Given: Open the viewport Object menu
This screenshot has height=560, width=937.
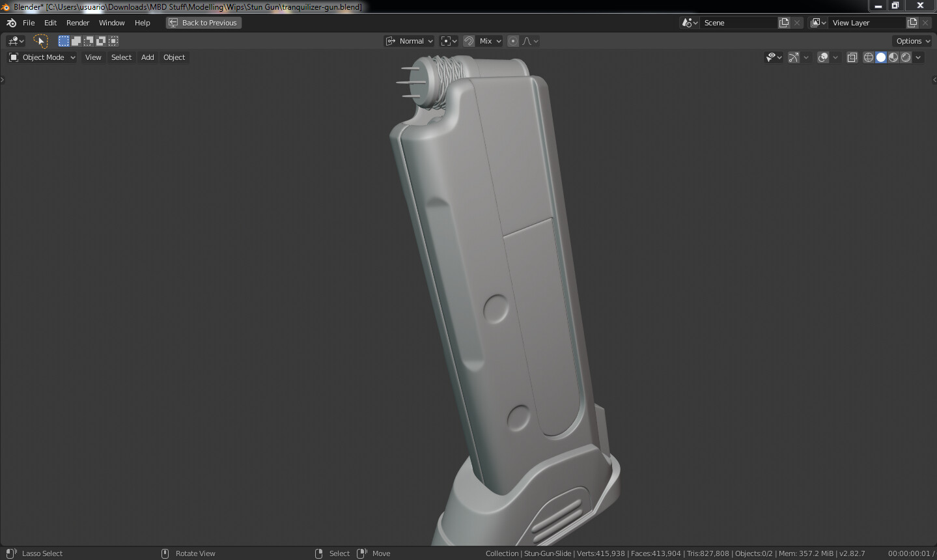Looking at the screenshot, I should point(174,57).
